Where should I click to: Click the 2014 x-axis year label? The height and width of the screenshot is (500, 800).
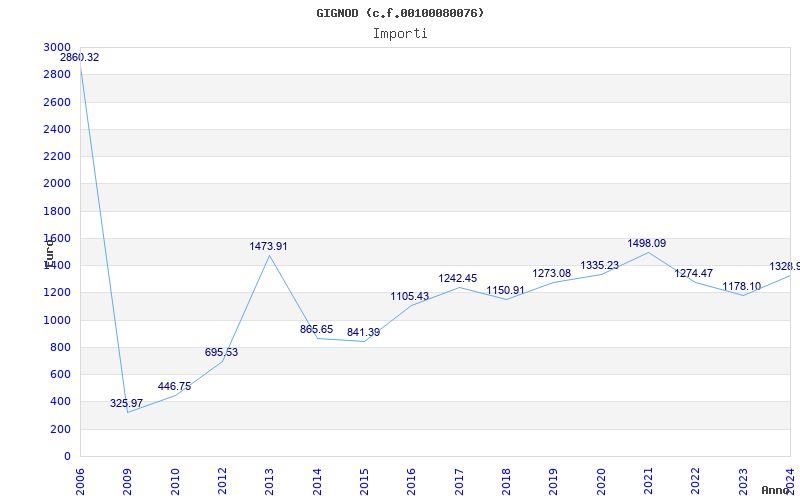pyautogui.click(x=317, y=482)
